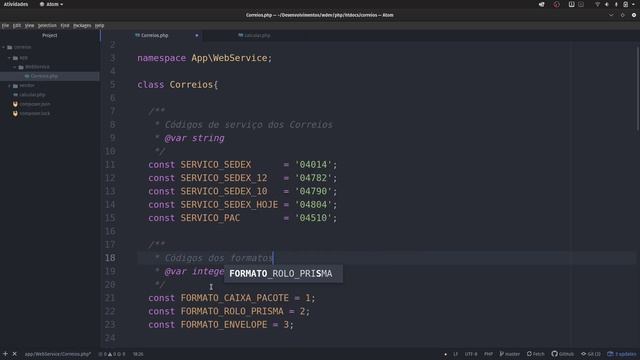Change file encoding via UTF-8
The width and height of the screenshot is (640, 360).
pyautogui.click(x=471, y=354)
